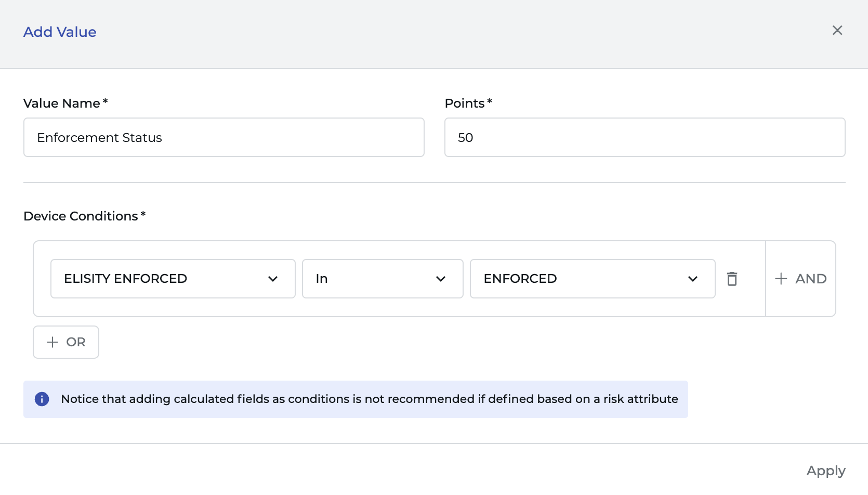Screen dimensions: 868x495
Task: Click the info icon in the notice banner
Action: coord(42,399)
